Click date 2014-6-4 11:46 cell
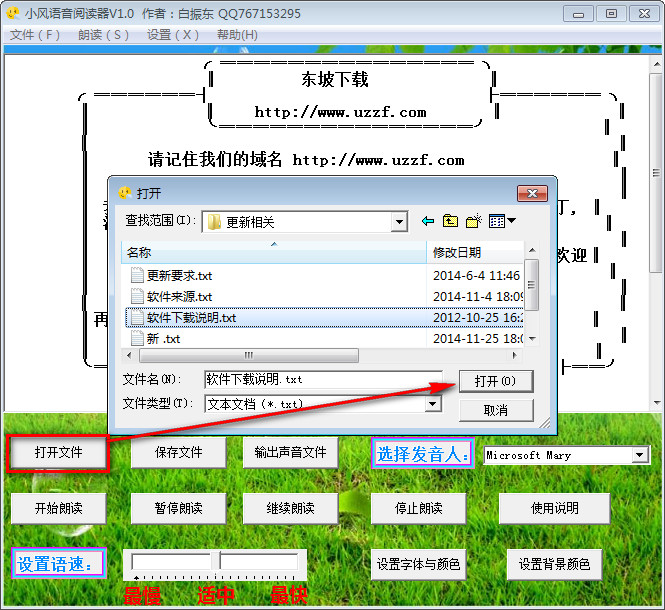Image resolution: width=665 pixels, height=610 pixels. tap(476, 276)
